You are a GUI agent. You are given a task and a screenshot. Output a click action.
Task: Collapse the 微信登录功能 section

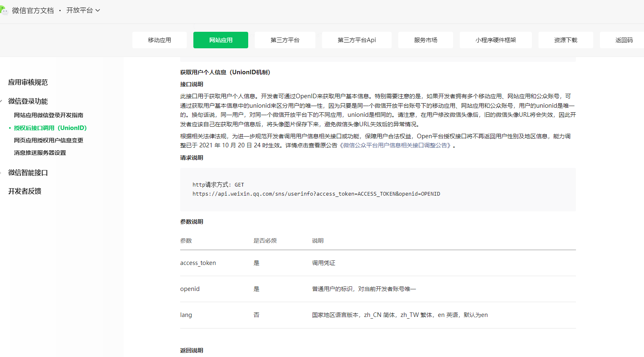click(x=28, y=101)
